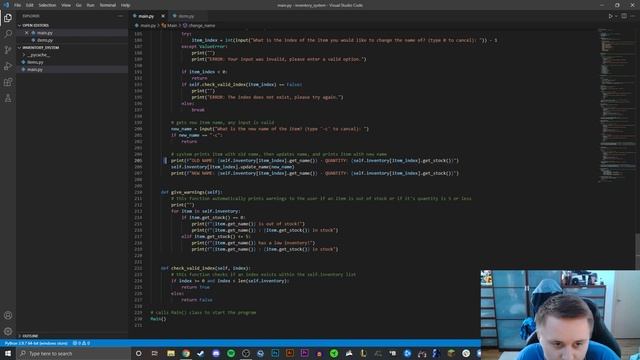
Task: Expand the __pycache__ folder
Action: (38, 55)
